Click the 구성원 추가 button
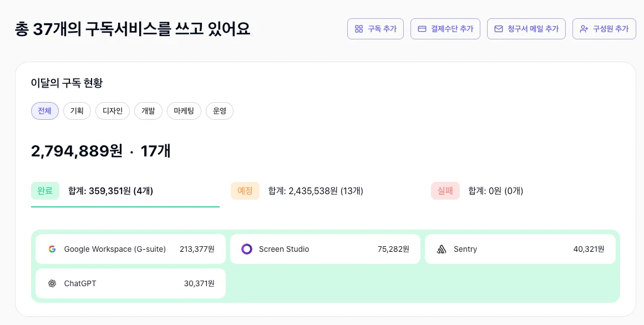This screenshot has width=644, height=325. pyautogui.click(x=604, y=29)
